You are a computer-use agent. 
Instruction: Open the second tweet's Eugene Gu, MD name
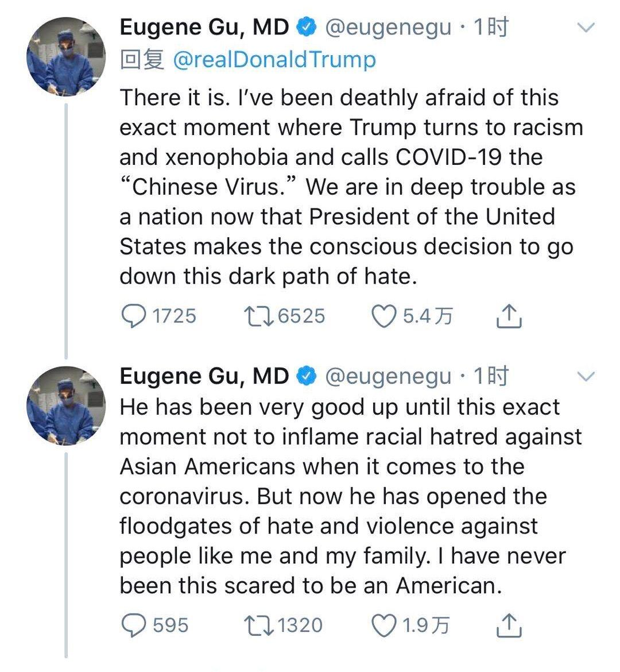click(204, 376)
